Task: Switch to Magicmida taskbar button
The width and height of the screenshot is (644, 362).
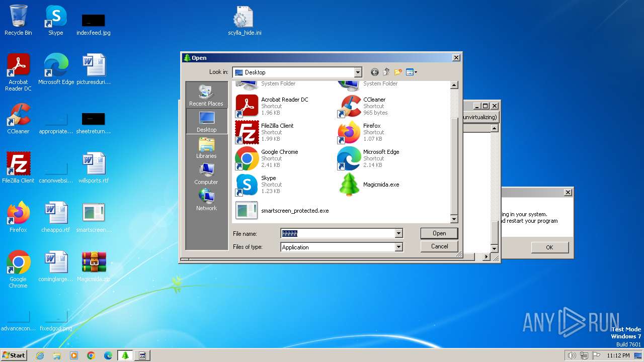Action: pos(125,355)
